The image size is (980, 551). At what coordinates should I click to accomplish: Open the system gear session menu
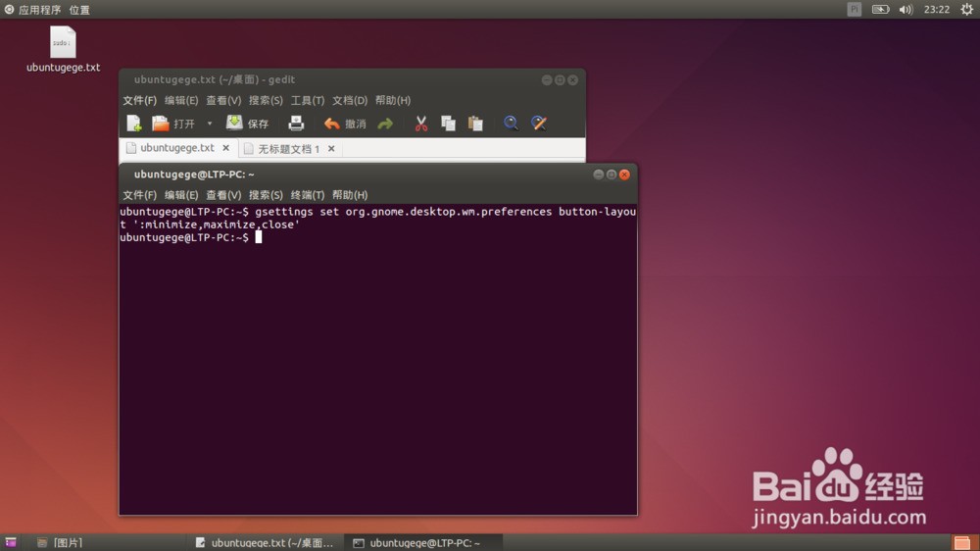click(x=966, y=9)
